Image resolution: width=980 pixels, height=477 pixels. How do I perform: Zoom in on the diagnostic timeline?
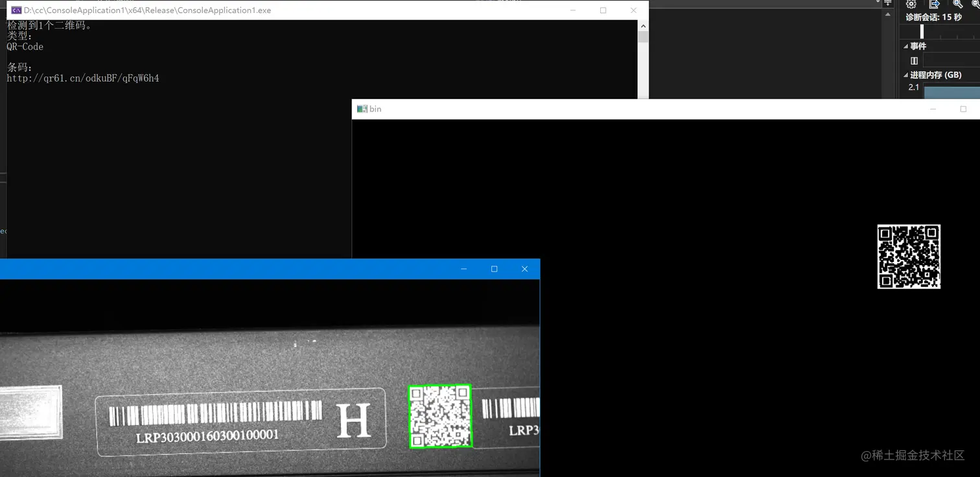pos(957,4)
